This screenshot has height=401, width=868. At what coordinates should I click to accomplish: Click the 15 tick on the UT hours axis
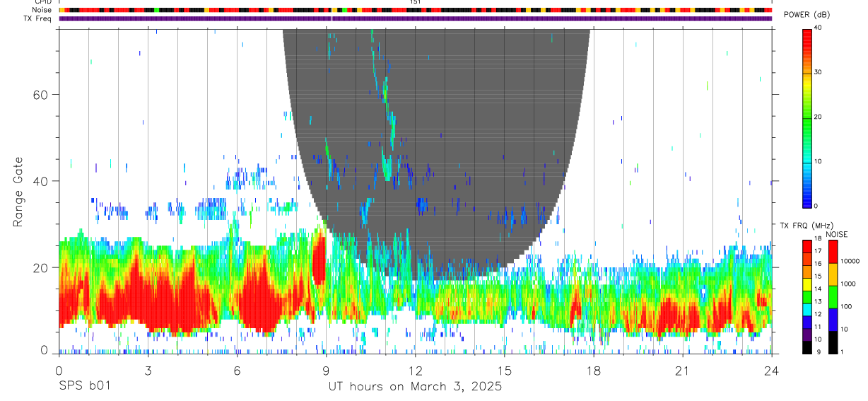coord(504,371)
